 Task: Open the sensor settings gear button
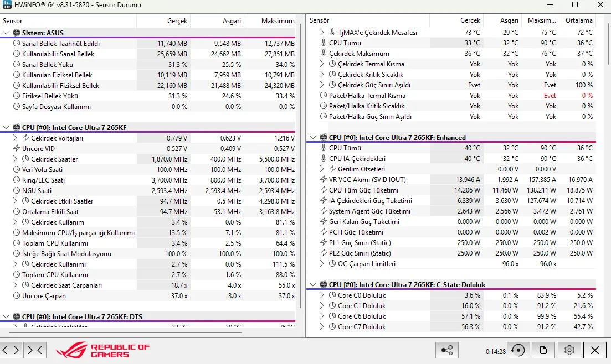569,350
